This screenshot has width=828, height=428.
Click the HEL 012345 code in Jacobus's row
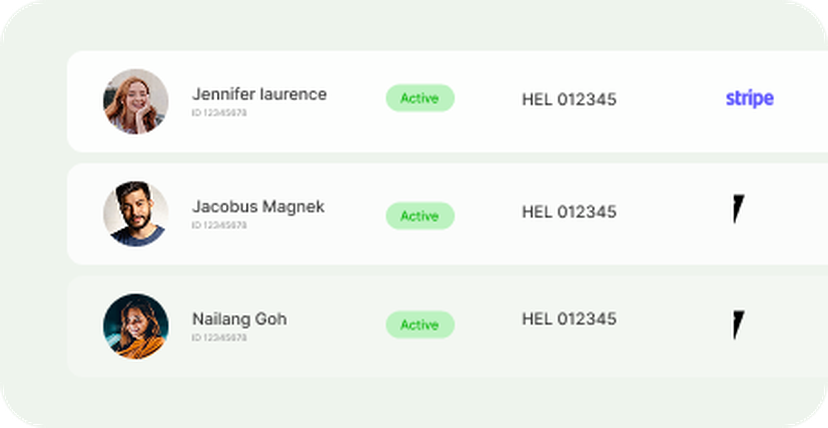click(x=569, y=212)
